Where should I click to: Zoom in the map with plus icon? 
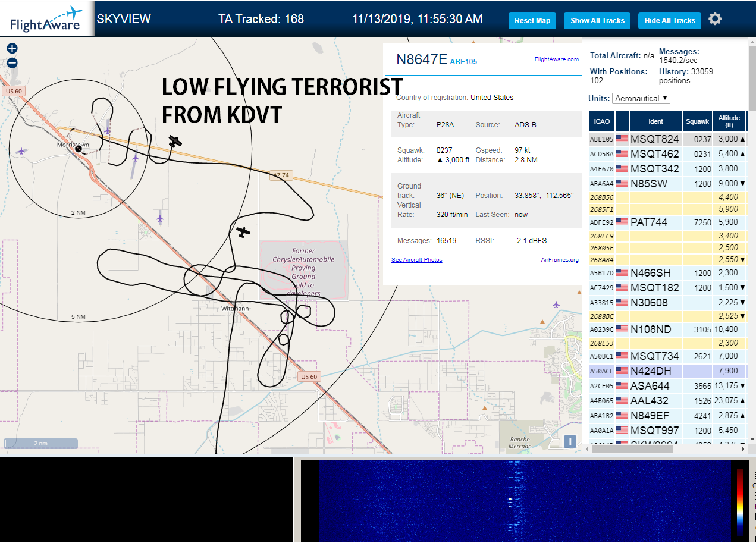pos(12,48)
